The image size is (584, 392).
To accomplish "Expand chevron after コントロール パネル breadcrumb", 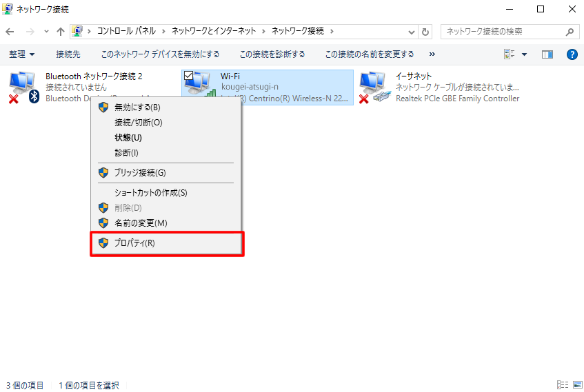I will click(163, 31).
